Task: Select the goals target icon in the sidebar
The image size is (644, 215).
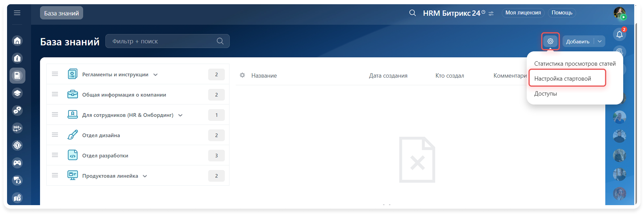Action: [x=17, y=145]
